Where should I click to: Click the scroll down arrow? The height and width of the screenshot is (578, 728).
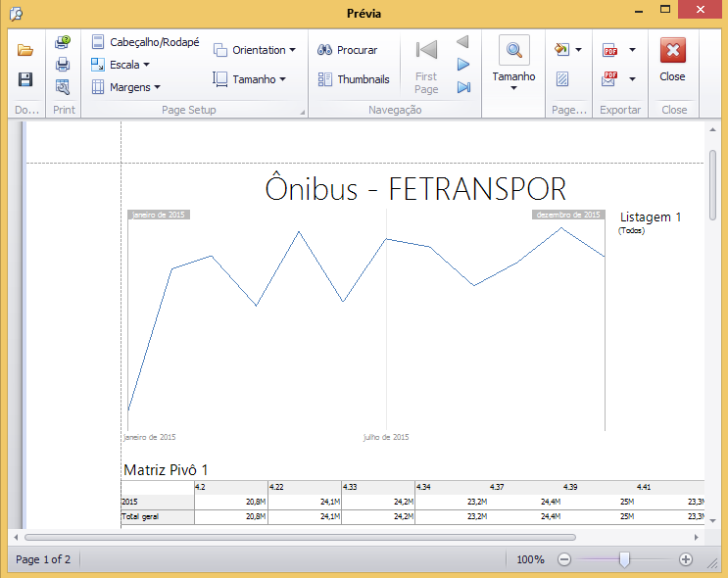(x=712, y=521)
